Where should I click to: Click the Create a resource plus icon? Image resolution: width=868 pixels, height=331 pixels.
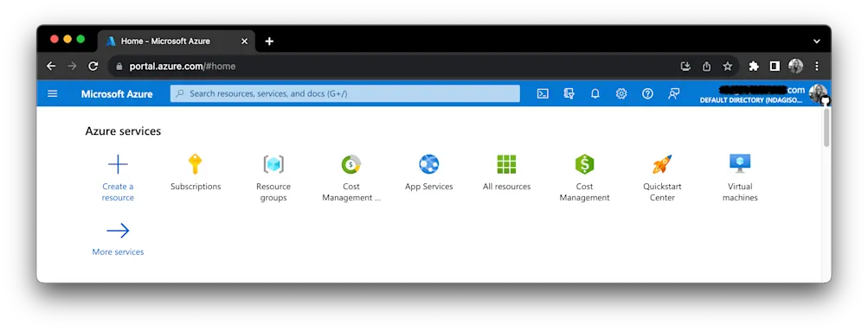pos(118,164)
